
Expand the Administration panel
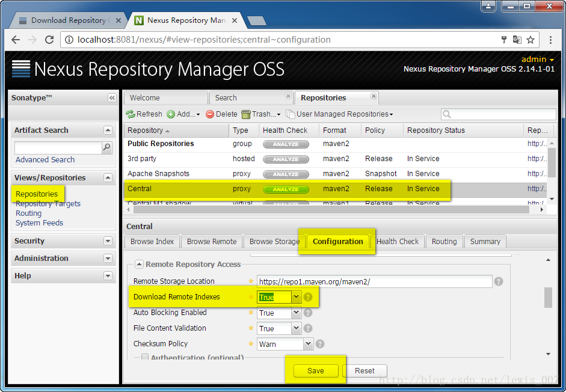[x=108, y=258]
